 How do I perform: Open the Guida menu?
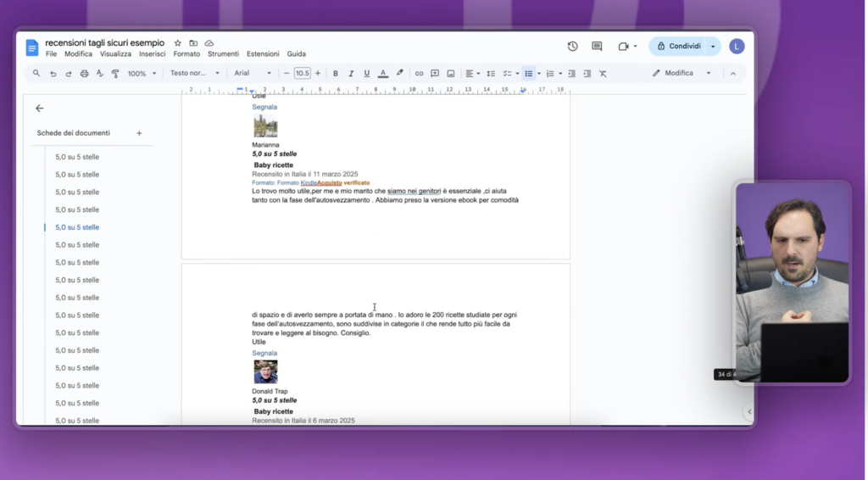click(296, 53)
